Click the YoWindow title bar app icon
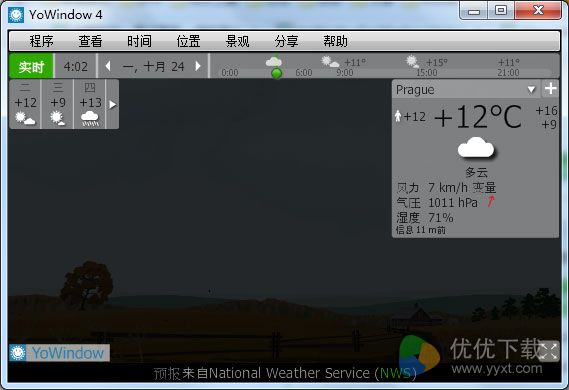 point(16,15)
